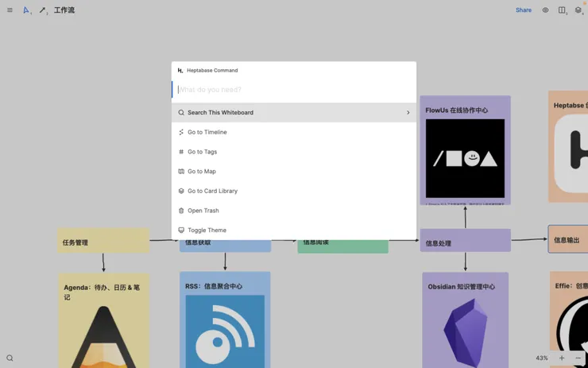Click the hashtag Tags icon
This screenshot has height=368, width=588.
point(181,152)
